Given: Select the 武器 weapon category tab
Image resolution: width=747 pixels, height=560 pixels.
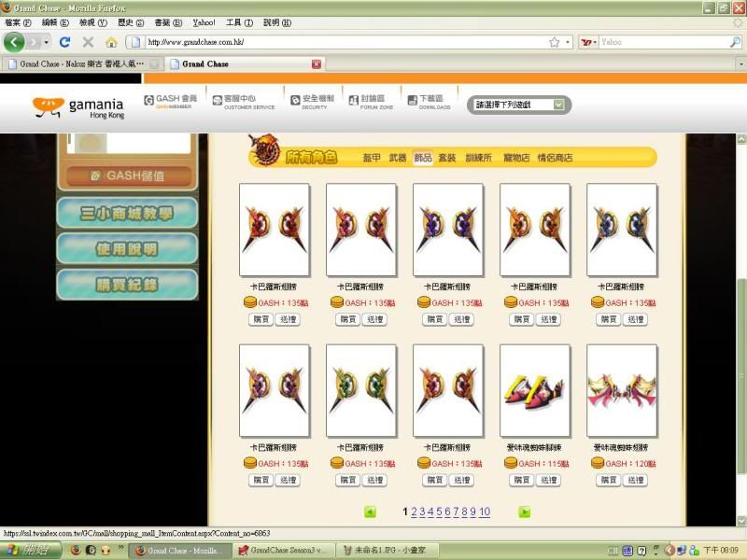Looking at the screenshot, I should [x=398, y=158].
